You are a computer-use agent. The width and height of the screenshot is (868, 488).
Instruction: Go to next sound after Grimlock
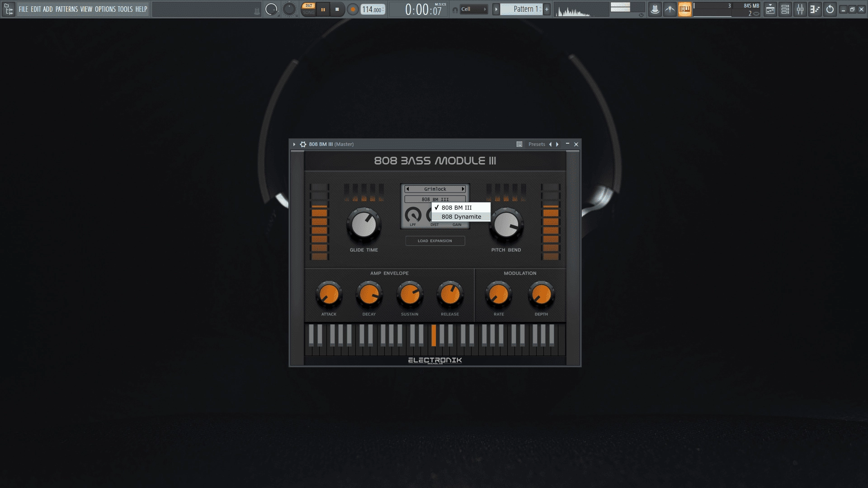[x=463, y=189]
